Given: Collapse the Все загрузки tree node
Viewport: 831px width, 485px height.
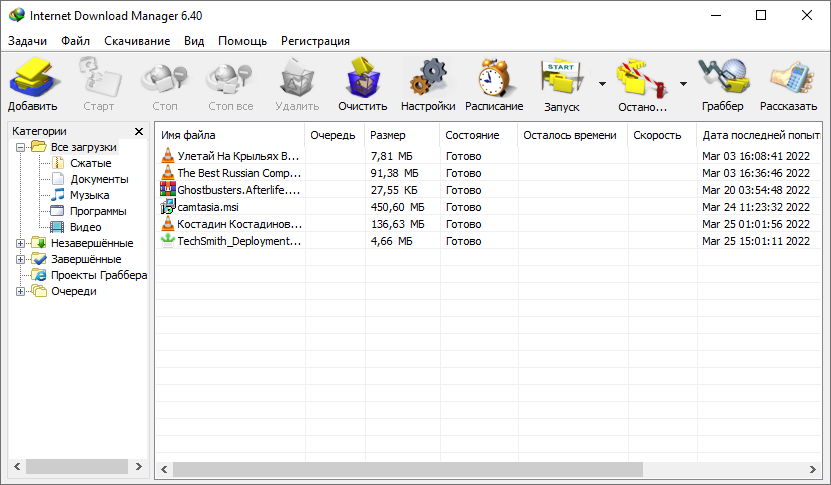Looking at the screenshot, I should pyautogui.click(x=20, y=147).
